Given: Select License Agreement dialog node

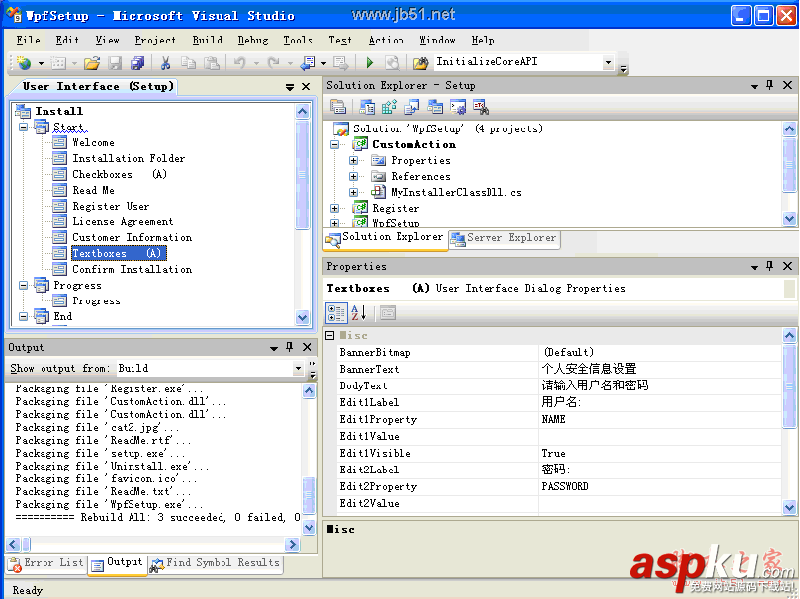Looking at the screenshot, I should point(122,221).
